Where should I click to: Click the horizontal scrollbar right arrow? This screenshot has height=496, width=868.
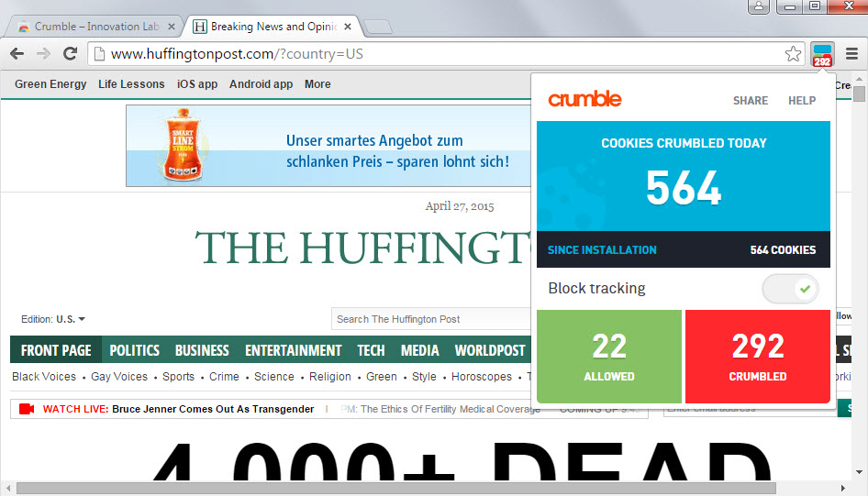tap(842, 489)
